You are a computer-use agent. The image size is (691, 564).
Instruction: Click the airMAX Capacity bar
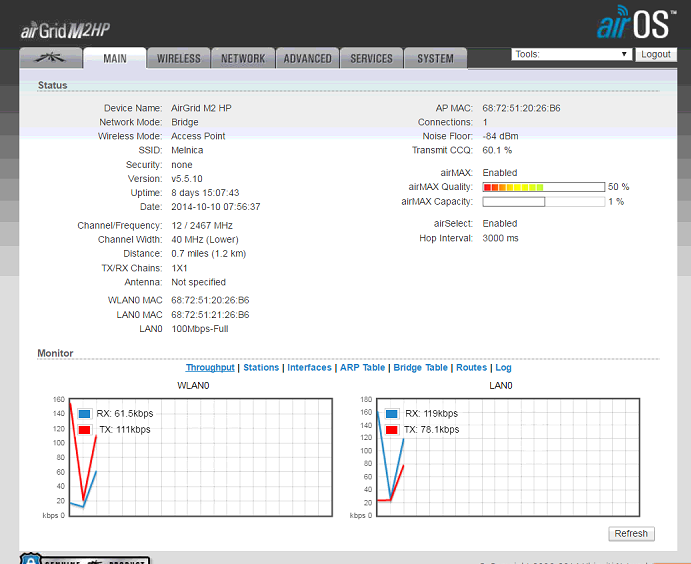pyautogui.click(x=543, y=201)
